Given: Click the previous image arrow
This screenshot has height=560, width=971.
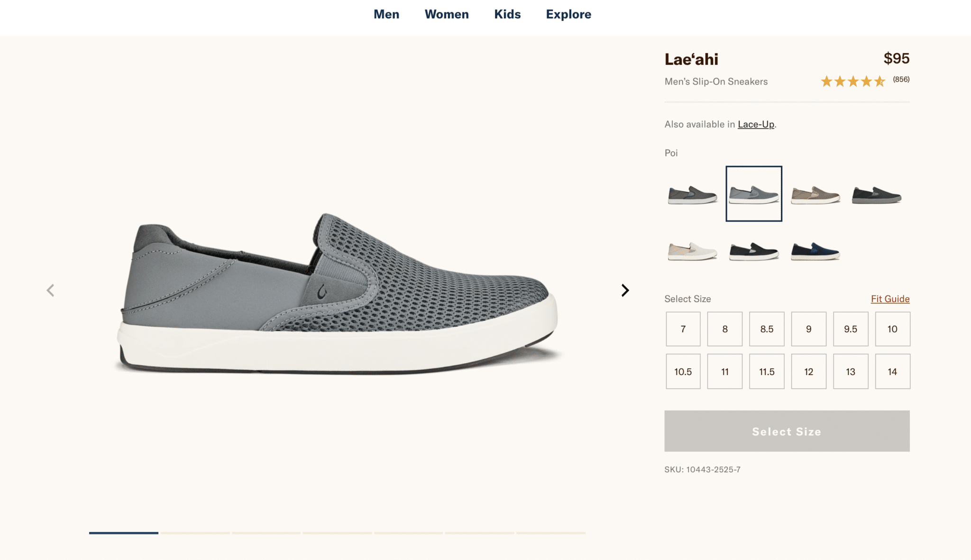Looking at the screenshot, I should tap(50, 290).
